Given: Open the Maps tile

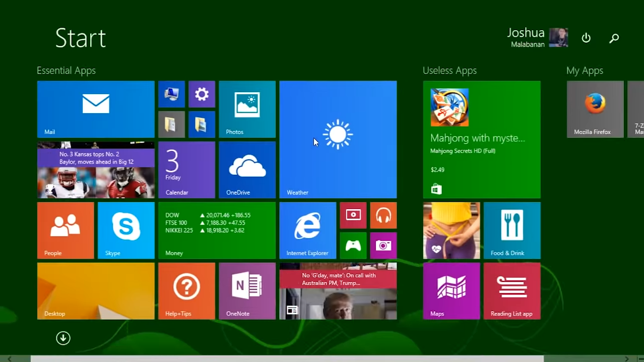Looking at the screenshot, I should click(x=452, y=291).
